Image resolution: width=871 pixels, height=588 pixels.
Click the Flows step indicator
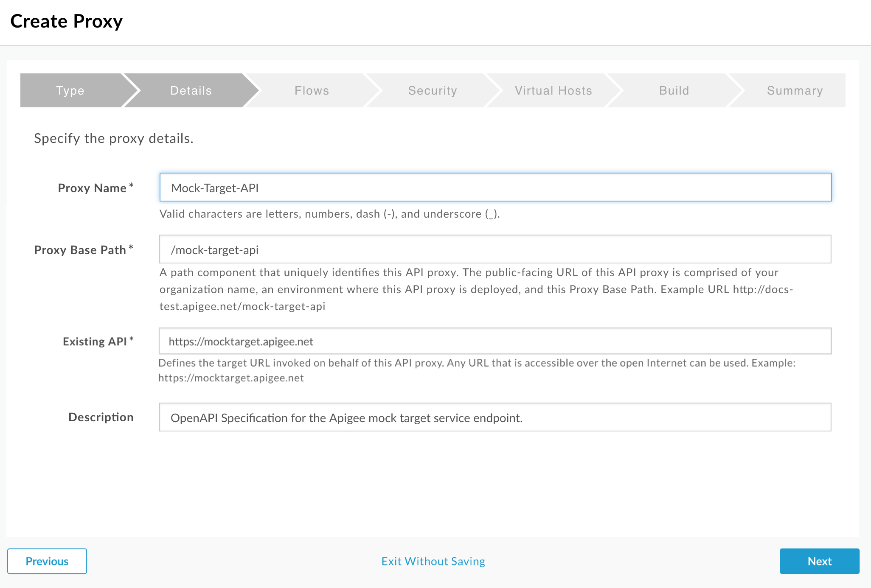(x=312, y=90)
